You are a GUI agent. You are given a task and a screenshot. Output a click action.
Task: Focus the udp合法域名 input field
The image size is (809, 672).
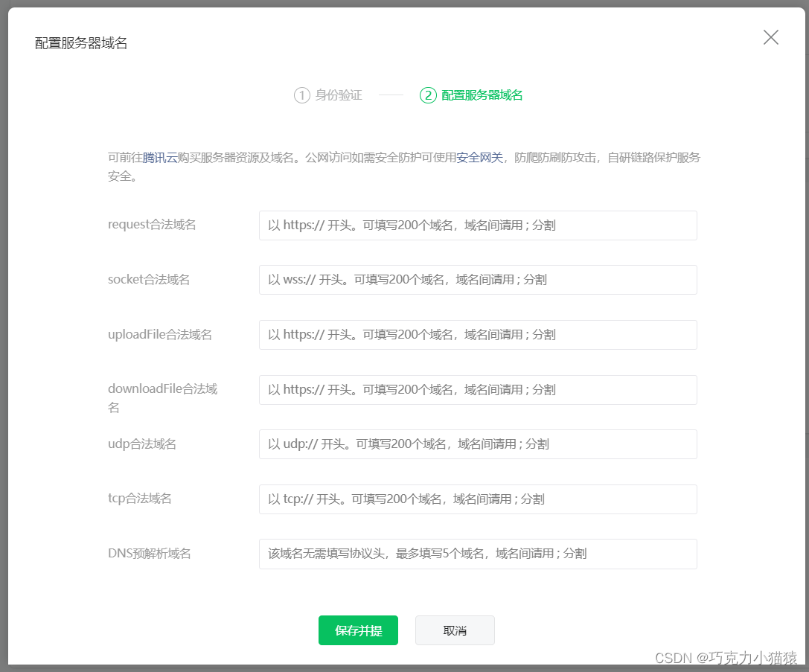[x=477, y=444]
